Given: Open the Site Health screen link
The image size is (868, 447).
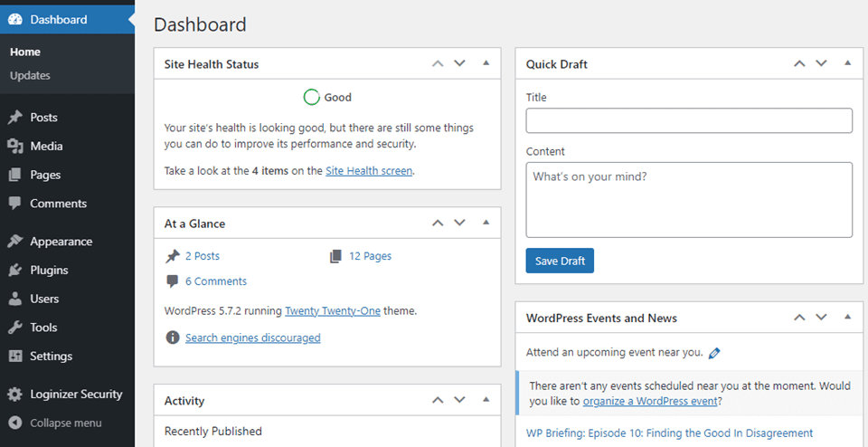Looking at the screenshot, I should click(x=369, y=171).
